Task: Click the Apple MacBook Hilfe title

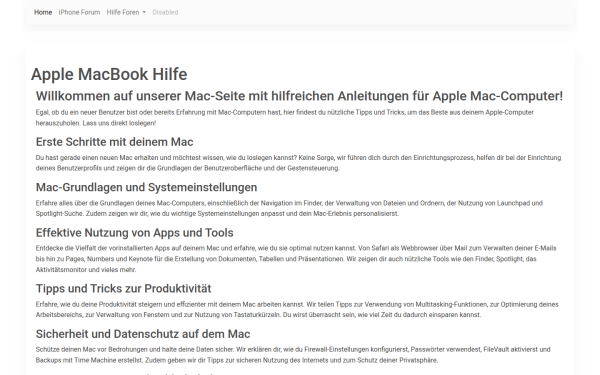Action: 109,74
